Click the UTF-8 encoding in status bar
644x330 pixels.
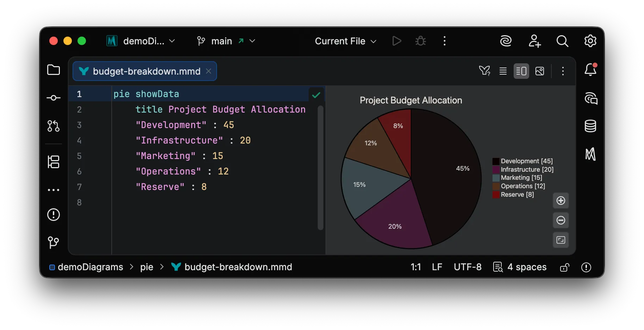[x=467, y=267]
